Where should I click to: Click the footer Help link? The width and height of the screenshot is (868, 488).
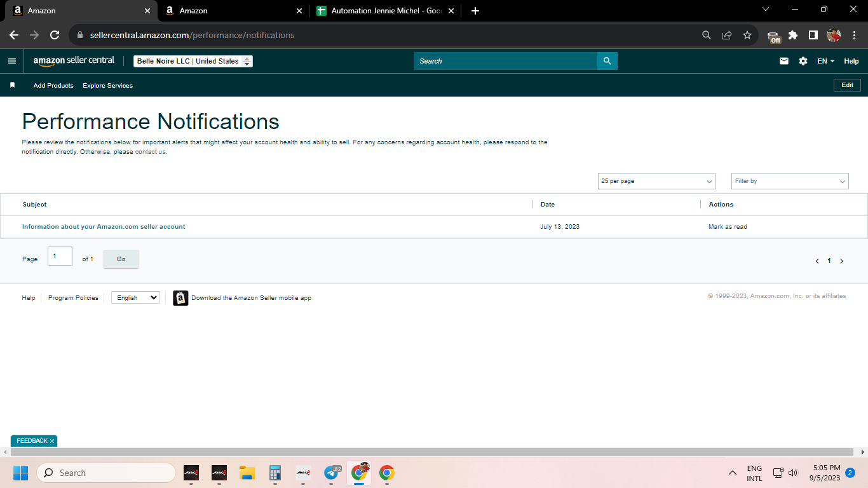pyautogui.click(x=29, y=298)
